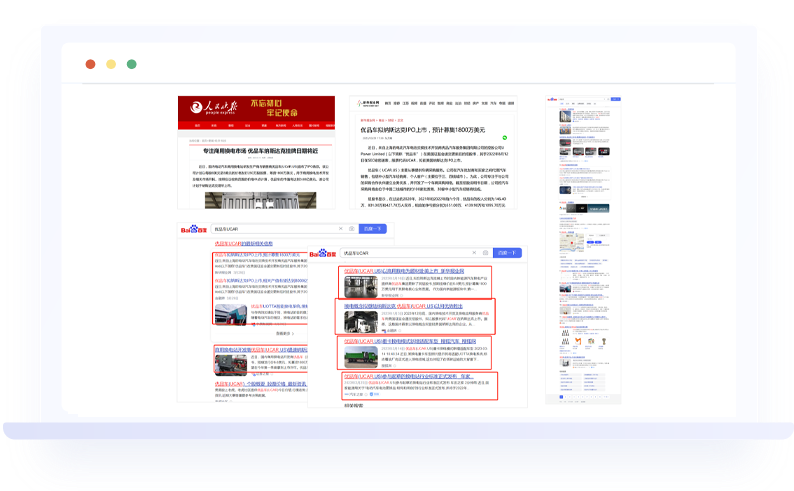Clear the query with X in back Baidu window
Image resolution: width=794 pixels, height=491 pixels.
pos(341,229)
